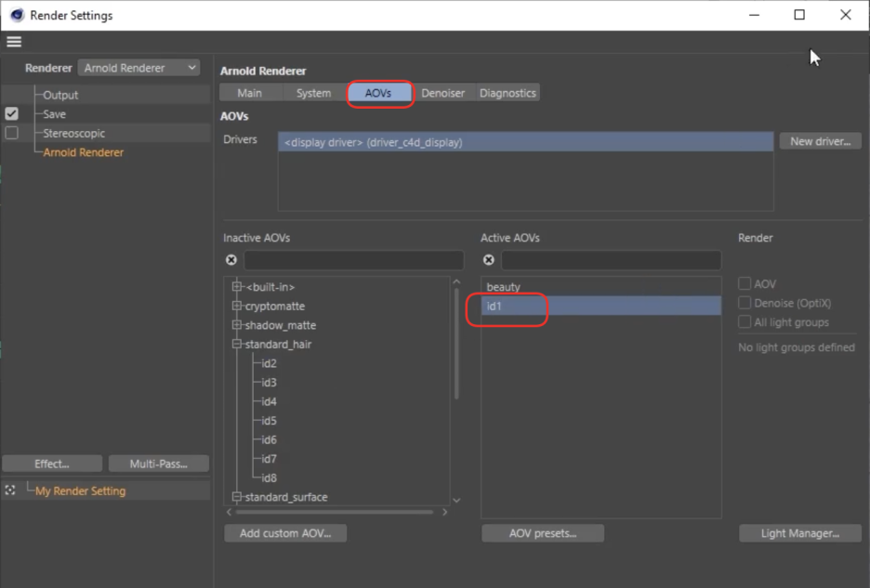Click inactive AOV list scroll right arrow
The width and height of the screenshot is (870, 588).
(x=444, y=512)
